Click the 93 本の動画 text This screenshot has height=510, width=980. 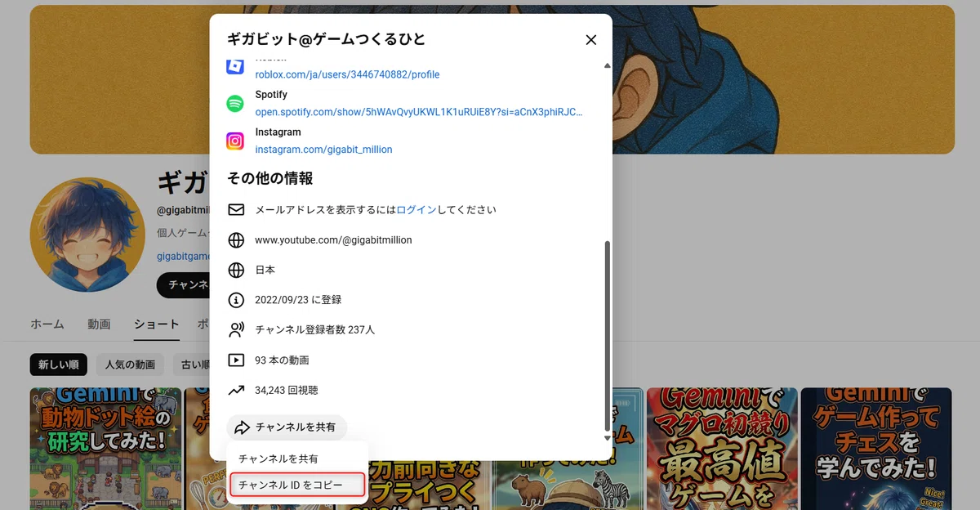pyautogui.click(x=282, y=360)
